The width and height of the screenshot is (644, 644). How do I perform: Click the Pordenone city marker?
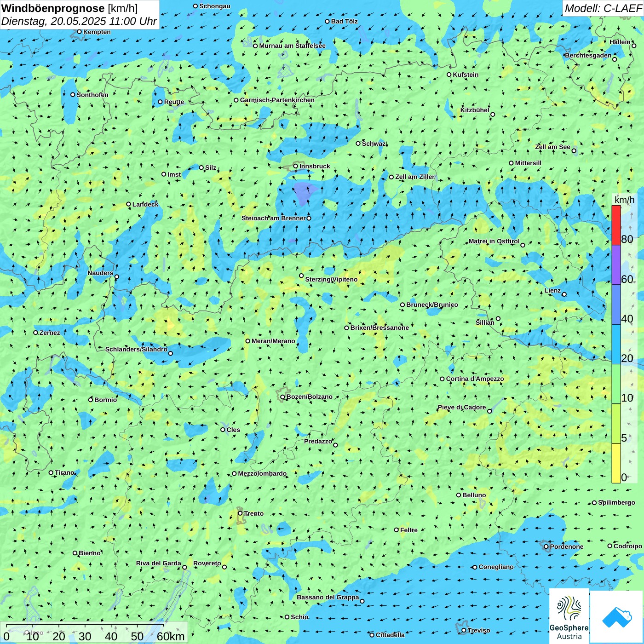[x=546, y=546]
